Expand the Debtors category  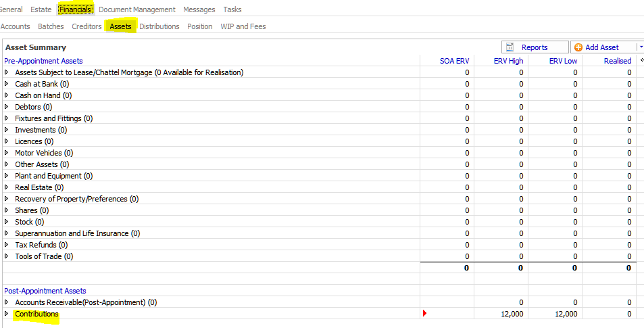tap(7, 107)
